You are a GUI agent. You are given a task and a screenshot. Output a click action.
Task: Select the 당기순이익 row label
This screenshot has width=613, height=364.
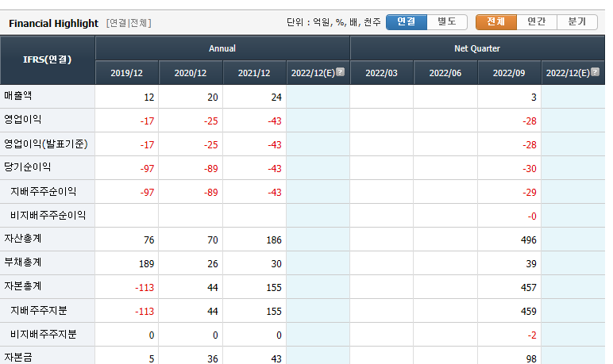pyautogui.click(x=27, y=167)
